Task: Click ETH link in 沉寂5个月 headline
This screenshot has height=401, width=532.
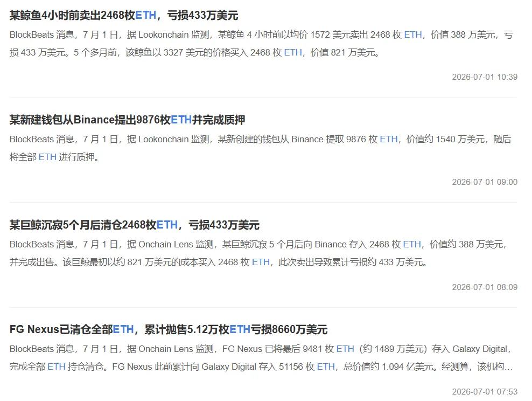Action: click(x=167, y=225)
